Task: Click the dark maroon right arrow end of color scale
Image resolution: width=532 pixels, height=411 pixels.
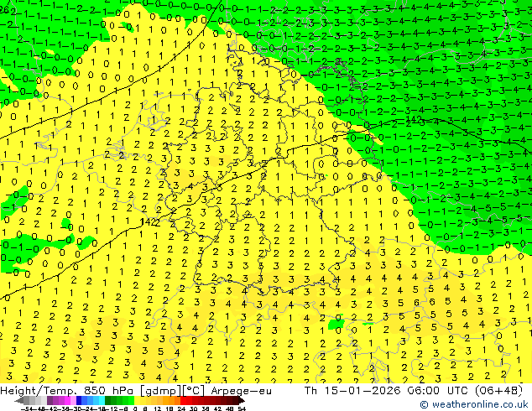Action: 241,401
